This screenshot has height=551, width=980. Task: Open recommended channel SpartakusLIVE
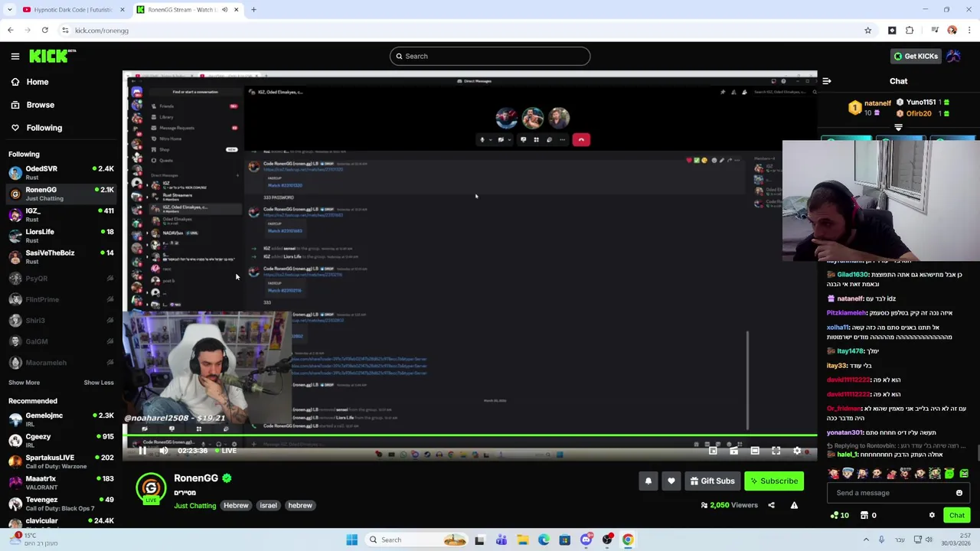[61, 461]
